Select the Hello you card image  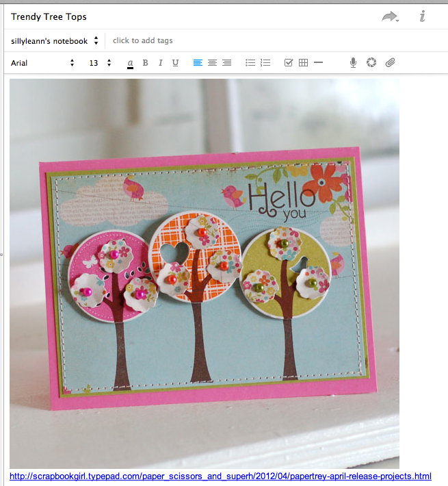[x=205, y=273]
